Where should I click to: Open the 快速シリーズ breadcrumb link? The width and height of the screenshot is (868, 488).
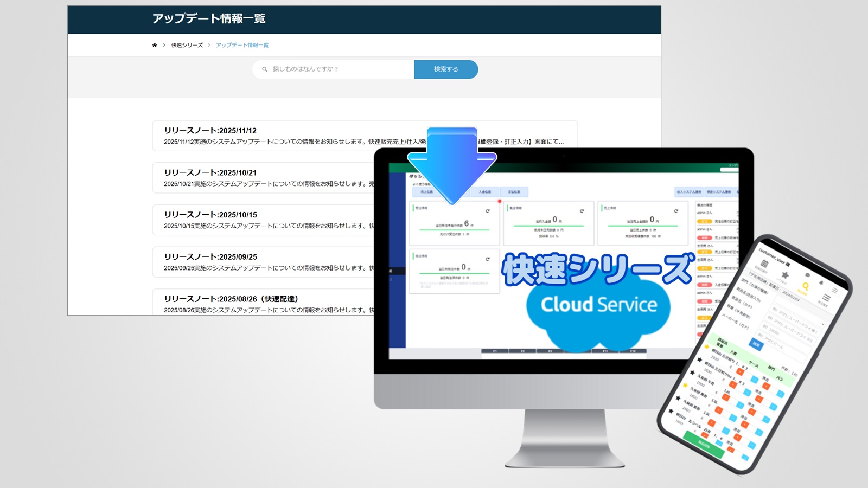click(x=187, y=45)
